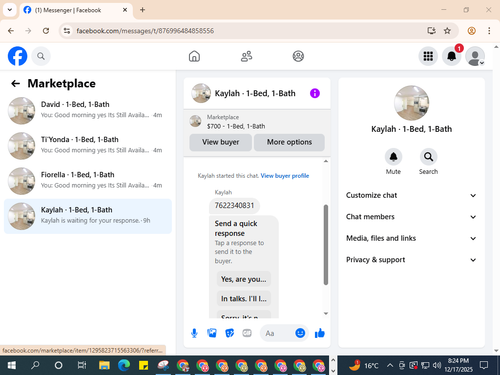
Task: Send a voice clip microphone icon
Action: click(x=194, y=333)
